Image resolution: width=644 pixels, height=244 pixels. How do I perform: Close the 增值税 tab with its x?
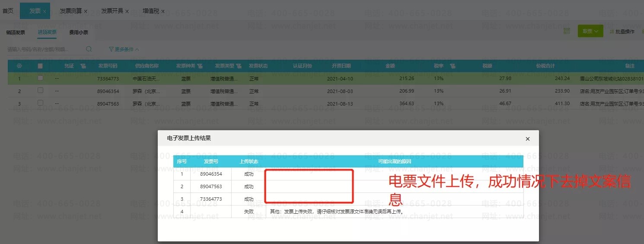[163, 11]
